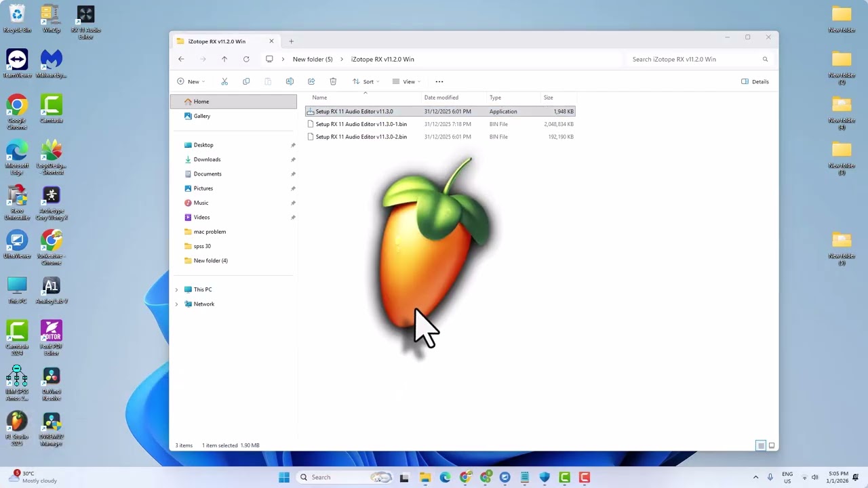Viewport: 868px width, 488px height.
Task: Open Microsoft Edge desktop shortcut
Action: (x=17, y=157)
